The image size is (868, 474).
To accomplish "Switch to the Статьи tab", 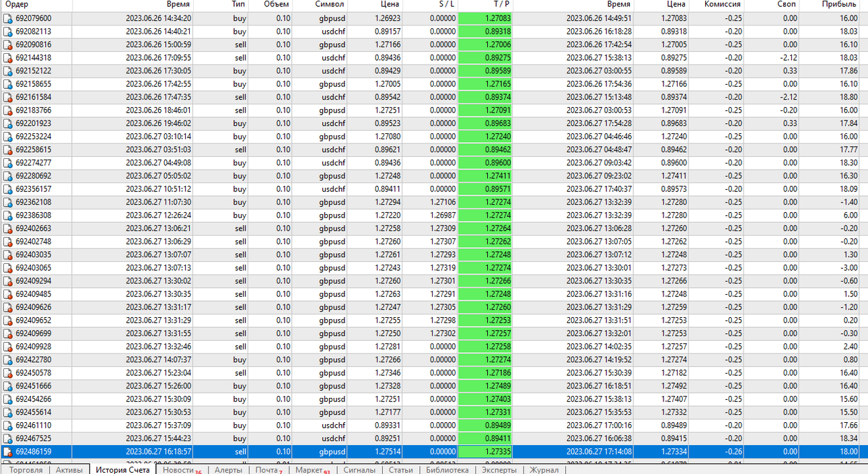I will click(401, 470).
